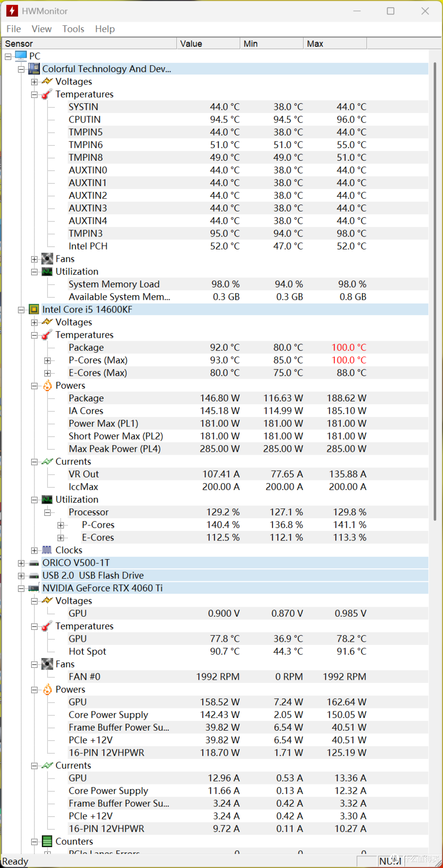Click the vertical scrollbar thumb
The height and width of the screenshot is (868, 443).
click(435, 291)
